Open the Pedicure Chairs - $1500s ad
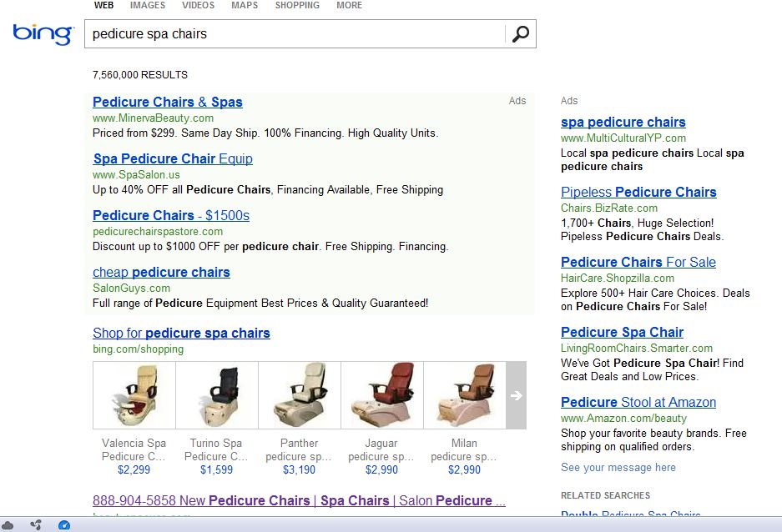The height and width of the screenshot is (532, 782). point(171,216)
